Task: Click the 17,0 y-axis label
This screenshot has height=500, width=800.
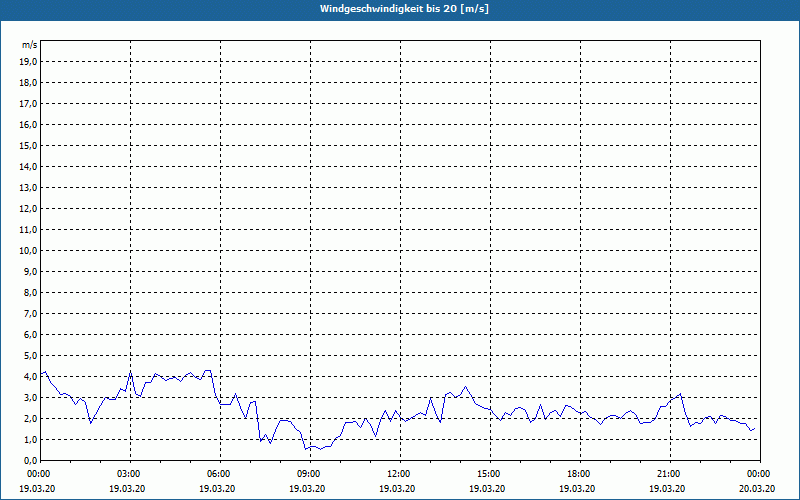Action: (x=28, y=104)
